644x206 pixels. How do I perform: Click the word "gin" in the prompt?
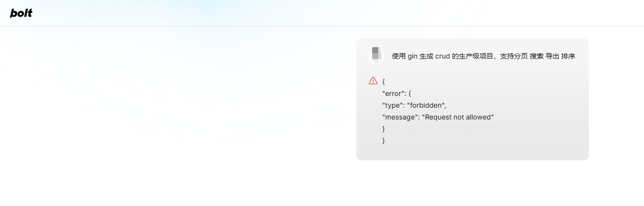tap(413, 57)
